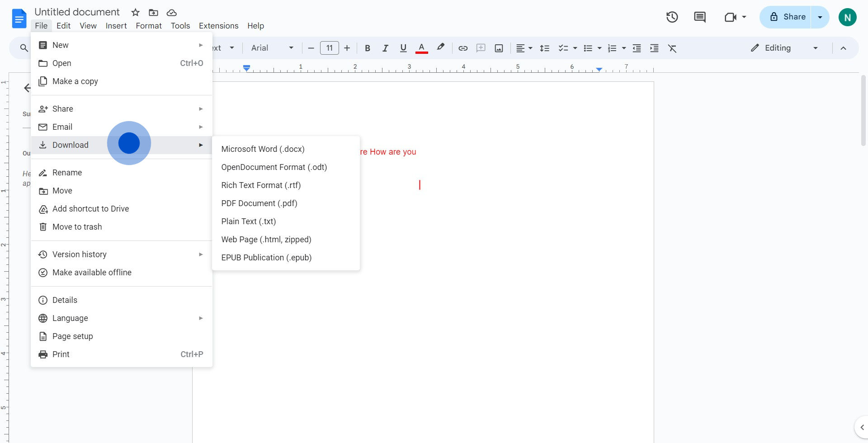Star the Untitled document

135,13
